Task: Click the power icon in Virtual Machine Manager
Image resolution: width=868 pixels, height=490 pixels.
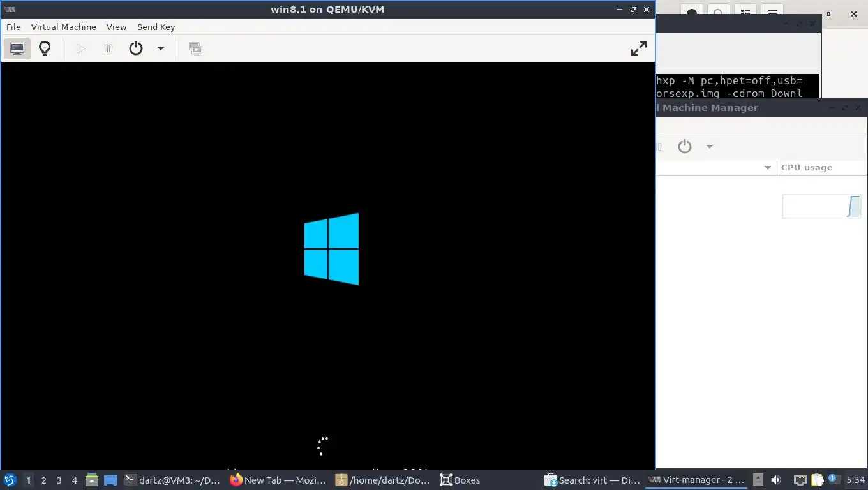Action: click(x=685, y=146)
